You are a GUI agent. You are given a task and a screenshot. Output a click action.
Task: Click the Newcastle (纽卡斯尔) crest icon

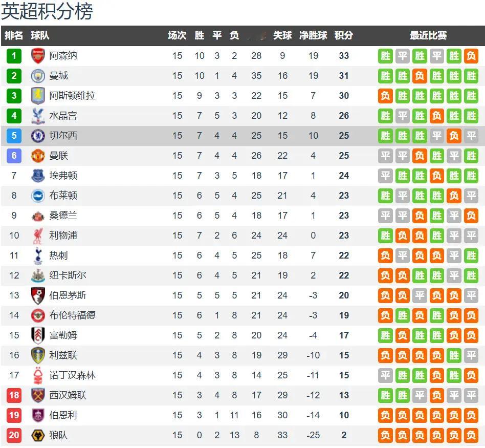click(38, 275)
